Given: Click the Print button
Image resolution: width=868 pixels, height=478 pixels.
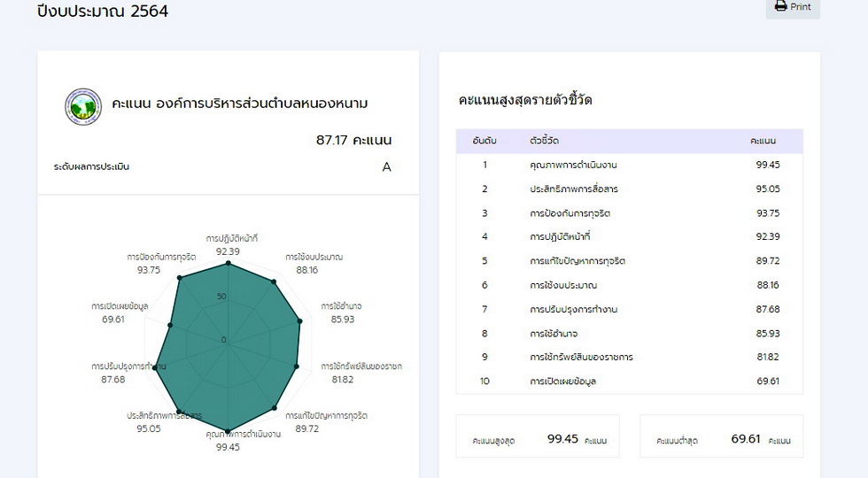Looking at the screenshot, I should point(793,7).
